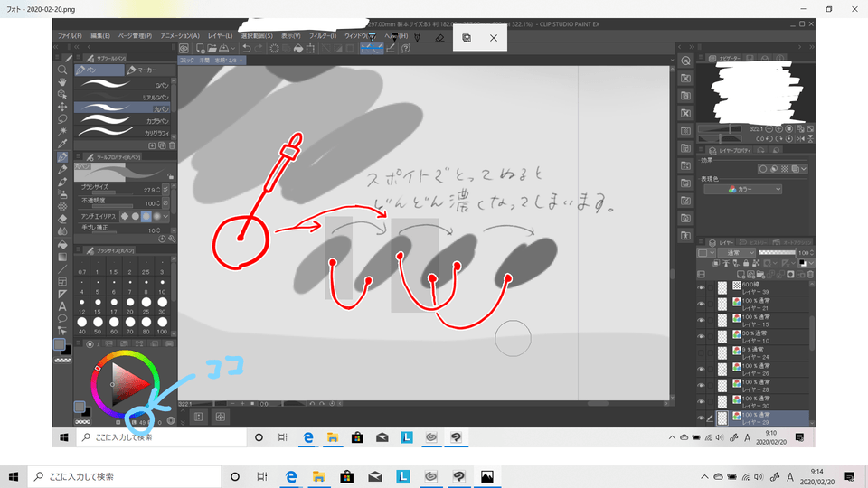This screenshot has width=868, height=488.
Task: Select the Ruler tool
Action: (62, 294)
